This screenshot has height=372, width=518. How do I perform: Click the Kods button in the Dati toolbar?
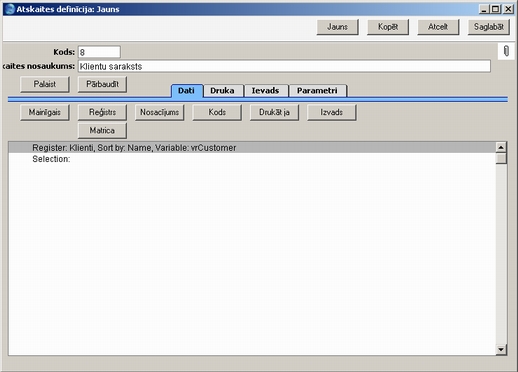(x=217, y=112)
